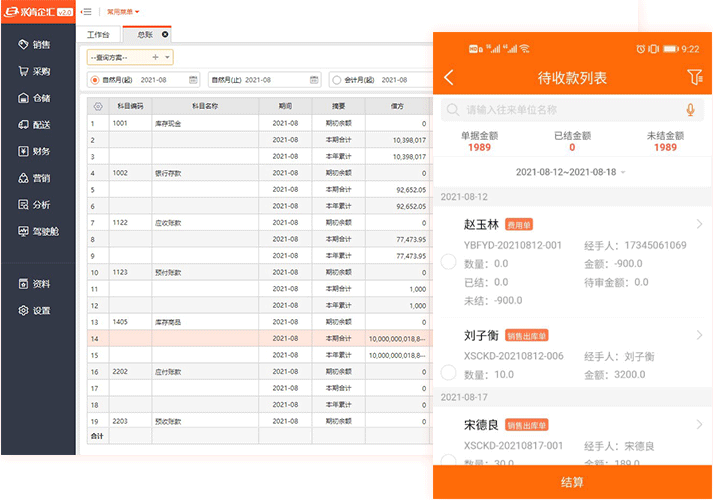Select the radio circle for 赵玉林 record

448,262
